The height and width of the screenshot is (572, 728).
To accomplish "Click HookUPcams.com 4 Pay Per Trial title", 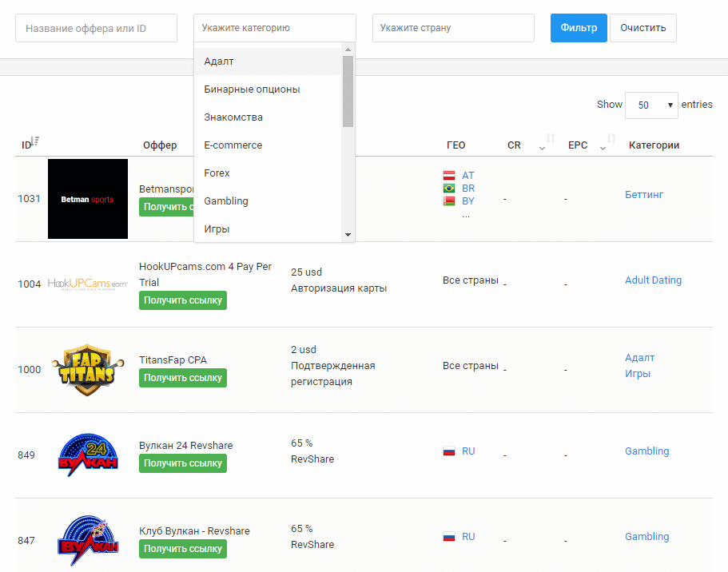I will coord(205,274).
